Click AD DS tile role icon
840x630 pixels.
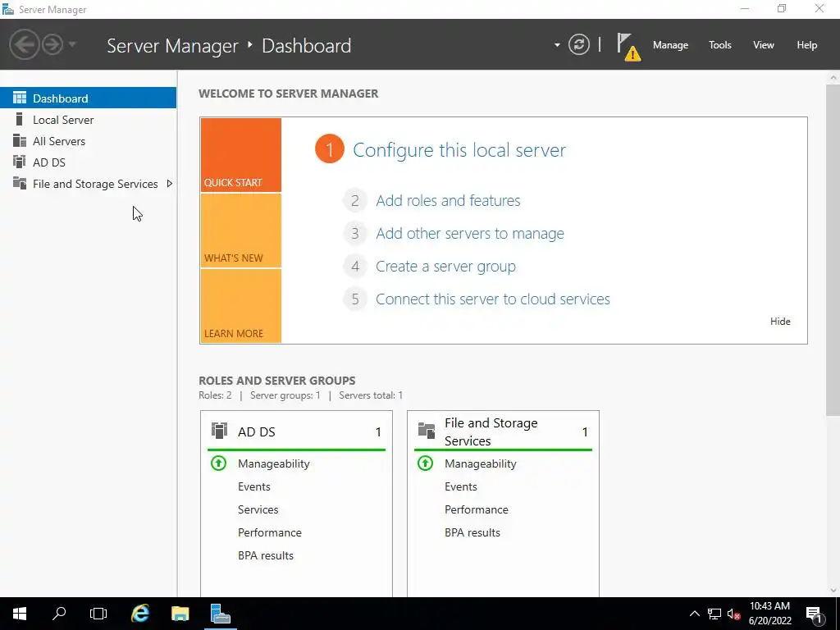click(219, 431)
